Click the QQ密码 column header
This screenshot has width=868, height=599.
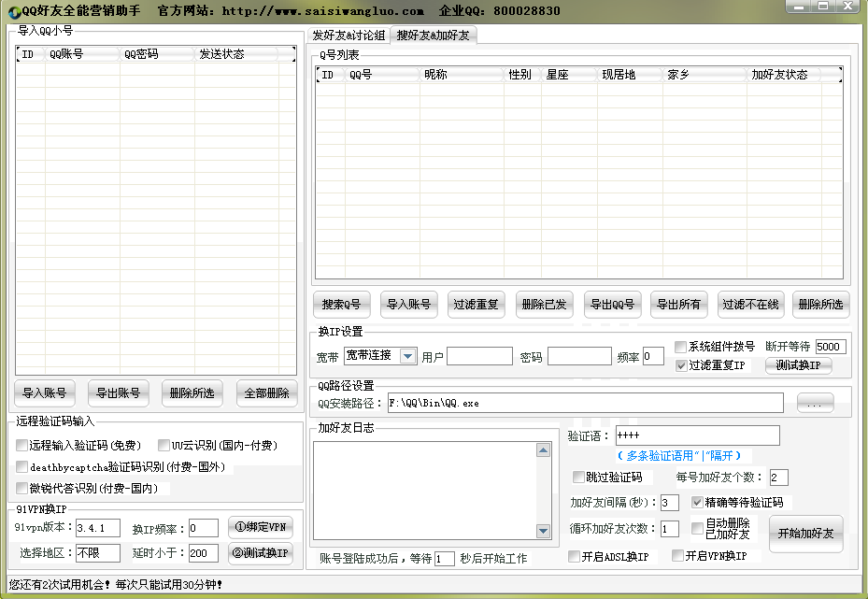(x=157, y=54)
